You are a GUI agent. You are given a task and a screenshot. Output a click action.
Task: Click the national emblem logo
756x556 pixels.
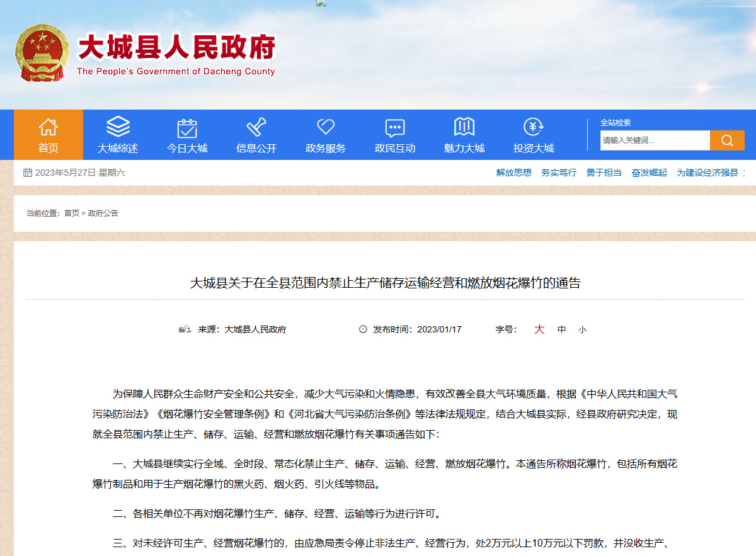pos(42,53)
